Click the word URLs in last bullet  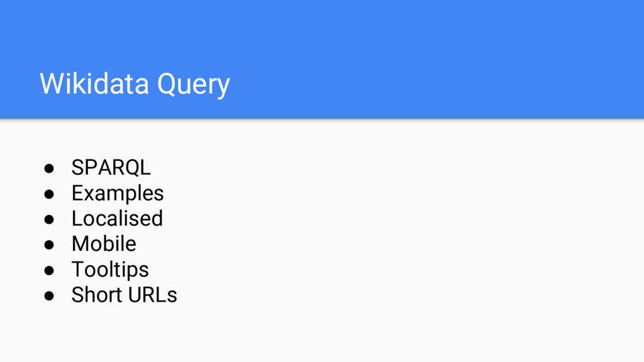pyautogui.click(x=152, y=295)
